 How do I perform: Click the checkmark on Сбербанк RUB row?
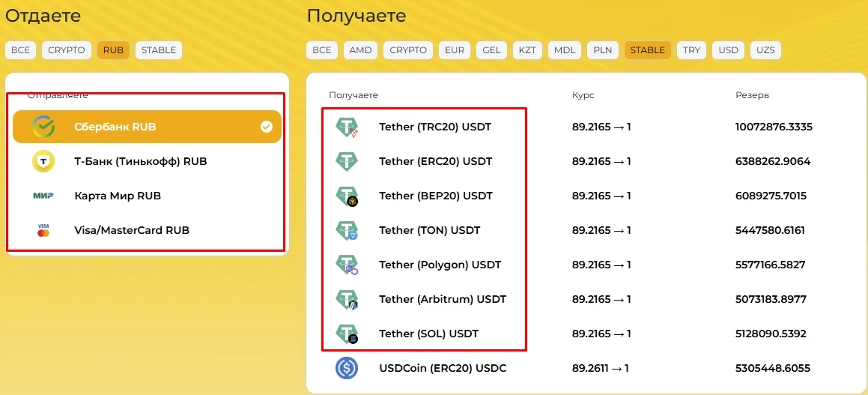tap(267, 127)
